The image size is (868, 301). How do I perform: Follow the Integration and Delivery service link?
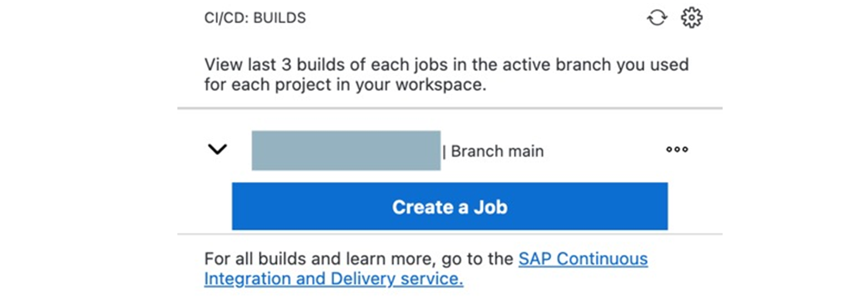click(334, 279)
